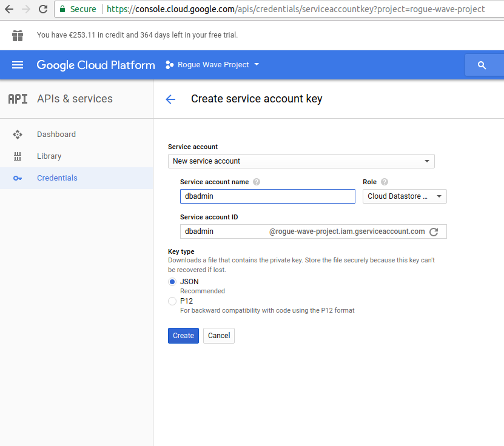
Task: Click help icon next to Service account name
Action: pos(257,182)
